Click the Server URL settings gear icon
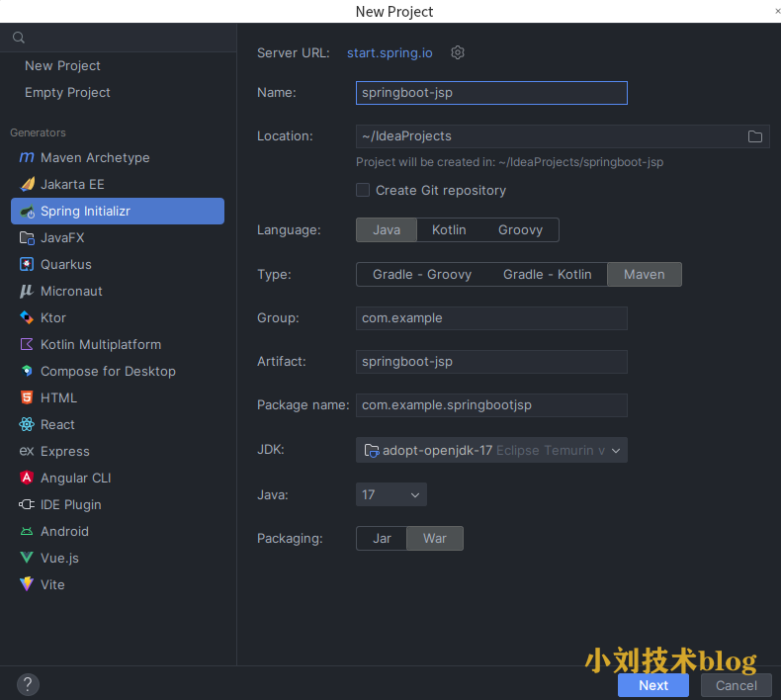The height and width of the screenshot is (700, 781). 458,52
